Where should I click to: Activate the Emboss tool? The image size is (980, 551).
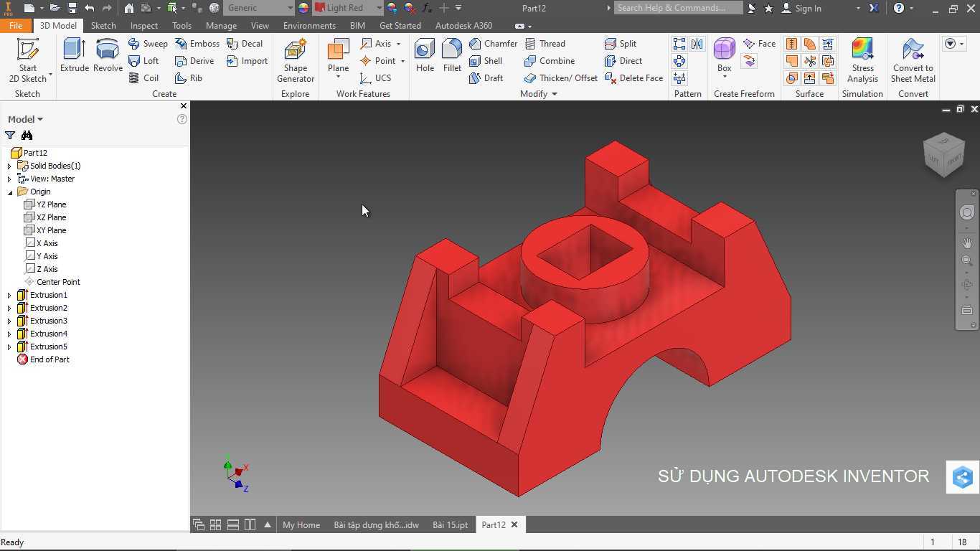pos(197,44)
